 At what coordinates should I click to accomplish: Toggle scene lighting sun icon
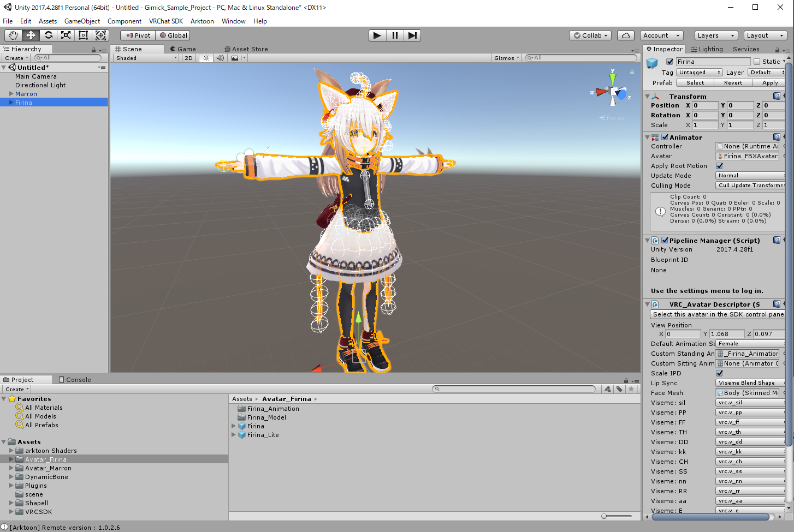pos(206,58)
